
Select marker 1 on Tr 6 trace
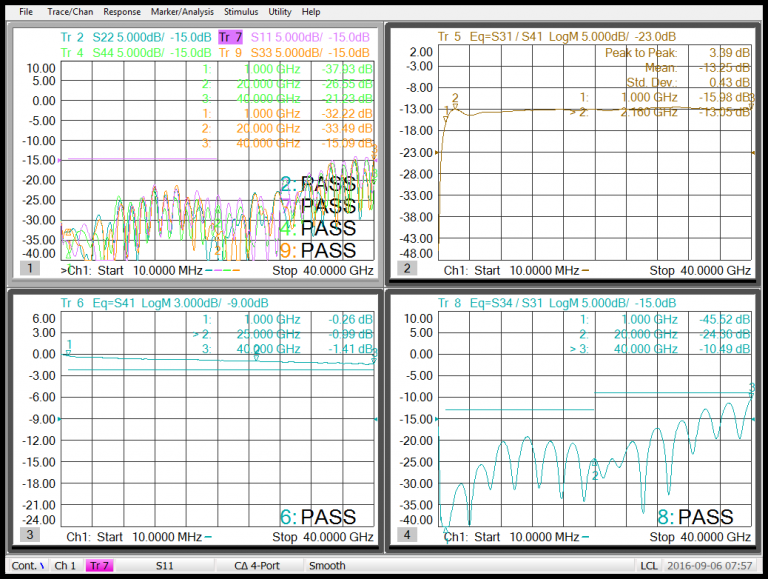tap(69, 347)
